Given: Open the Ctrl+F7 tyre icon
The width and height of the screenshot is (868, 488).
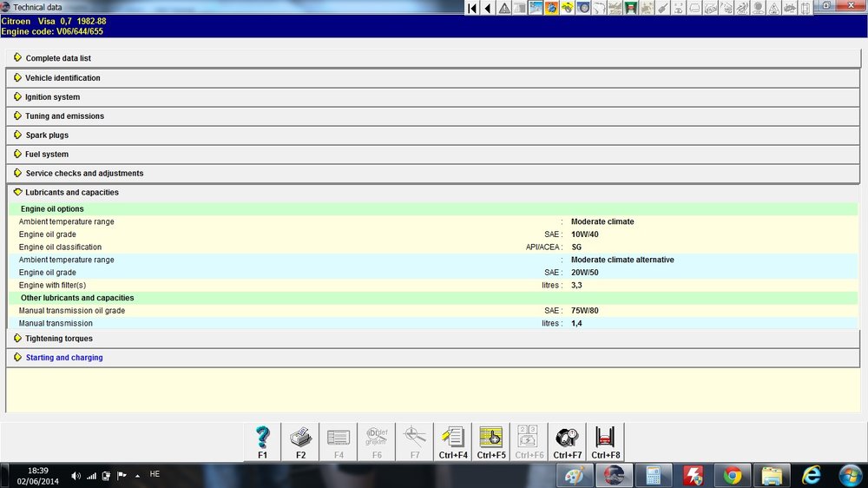Looking at the screenshot, I should point(568,441).
